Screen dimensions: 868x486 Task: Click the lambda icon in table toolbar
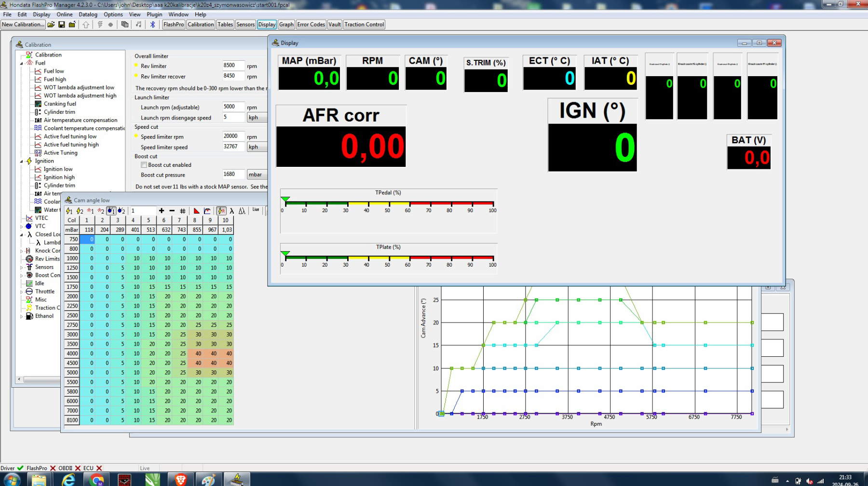pos(232,211)
